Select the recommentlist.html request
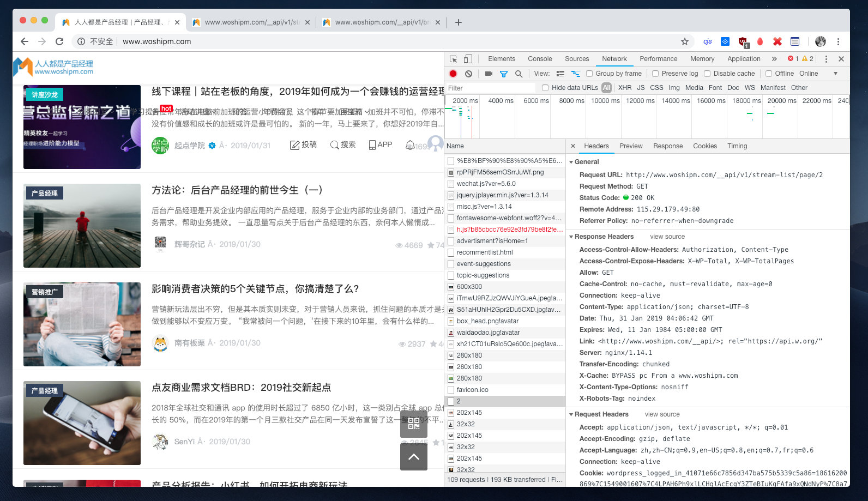 point(505,252)
